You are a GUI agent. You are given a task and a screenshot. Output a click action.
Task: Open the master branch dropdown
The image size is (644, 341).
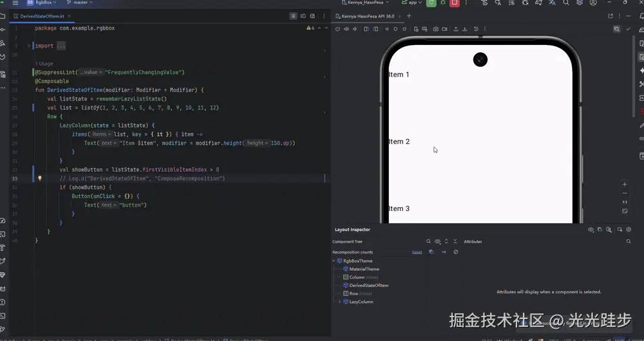pyautogui.click(x=80, y=3)
